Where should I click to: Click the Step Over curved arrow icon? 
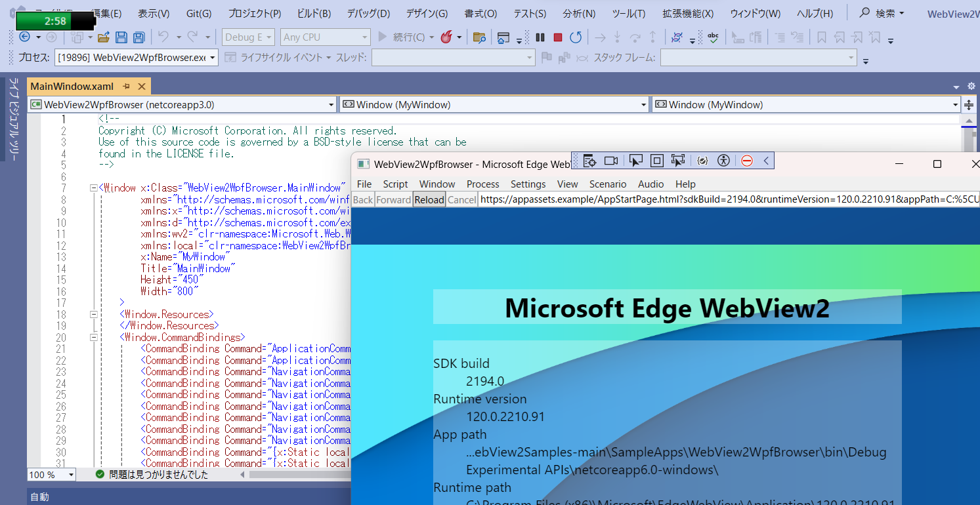point(635,37)
